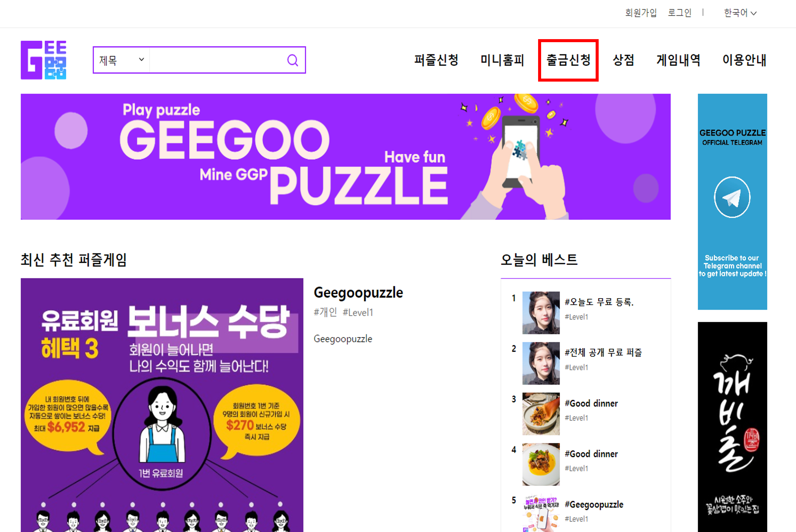View the 게임내역 menu
This screenshot has width=796, height=532.
click(x=678, y=60)
